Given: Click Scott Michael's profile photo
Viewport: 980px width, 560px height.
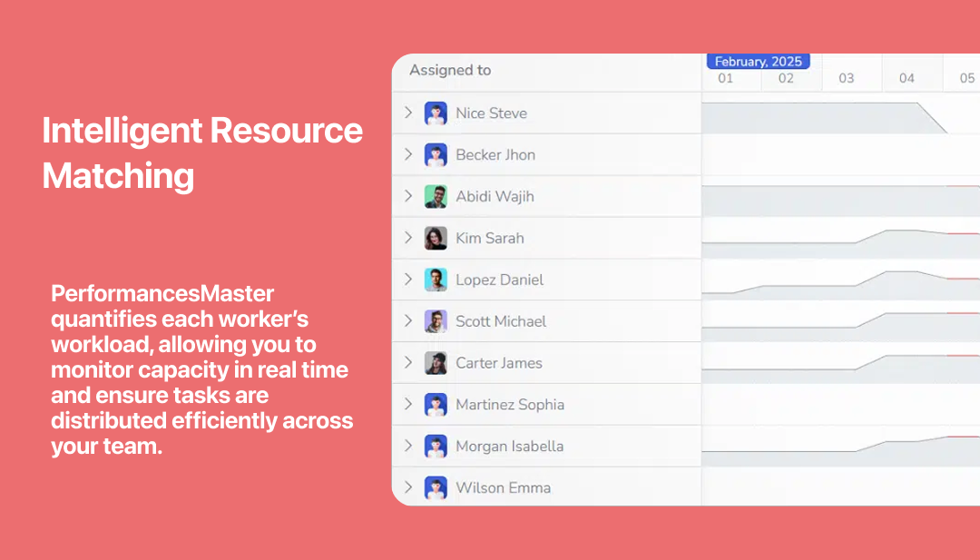Looking at the screenshot, I should [x=436, y=321].
